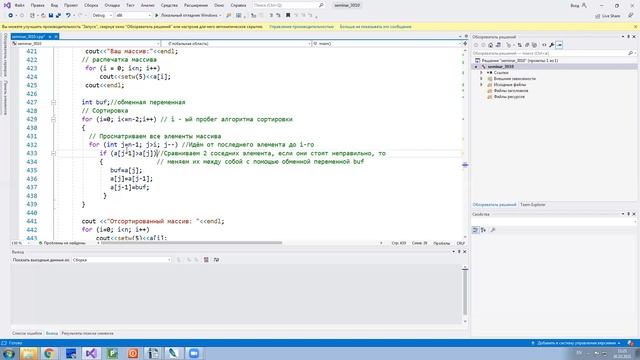Click the Alphabetical sort icon in Properties

coord(483,230)
